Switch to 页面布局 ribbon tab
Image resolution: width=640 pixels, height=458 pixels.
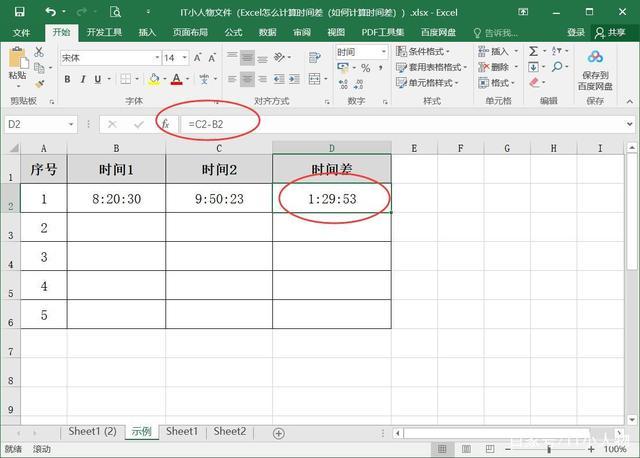click(190, 32)
